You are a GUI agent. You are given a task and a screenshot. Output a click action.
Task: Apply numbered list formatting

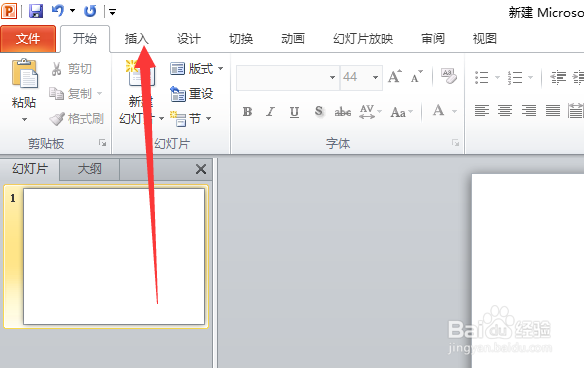[515, 77]
